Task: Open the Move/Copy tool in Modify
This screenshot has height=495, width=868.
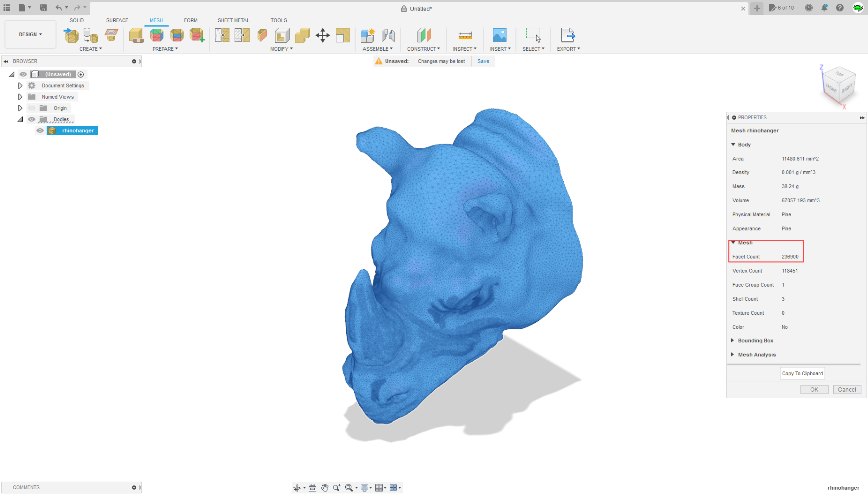Action: tap(323, 35)
